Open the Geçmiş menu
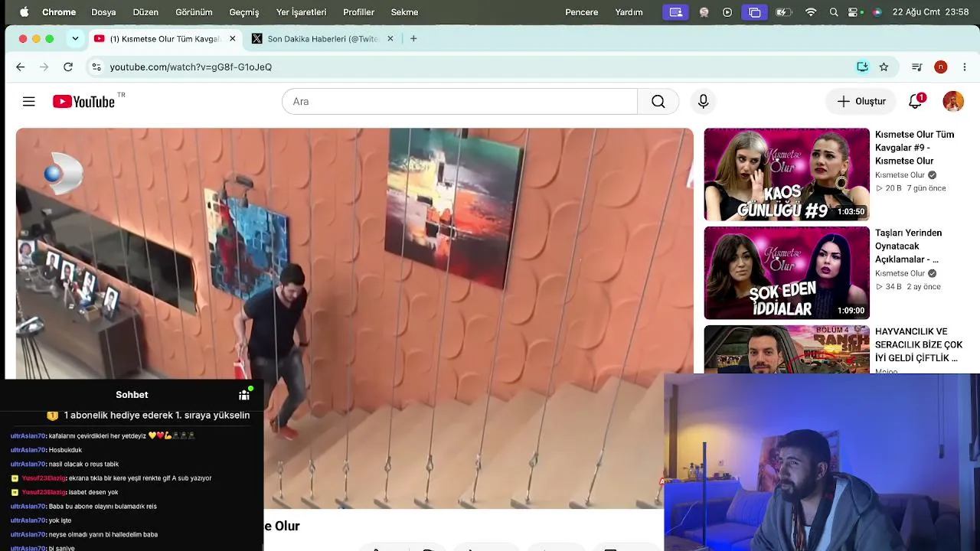 tap(244, 12)
